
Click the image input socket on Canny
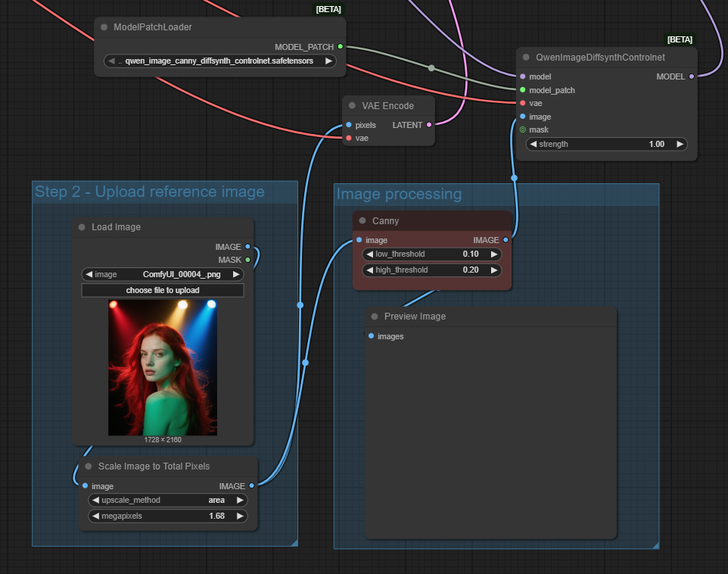pos(359,240)
